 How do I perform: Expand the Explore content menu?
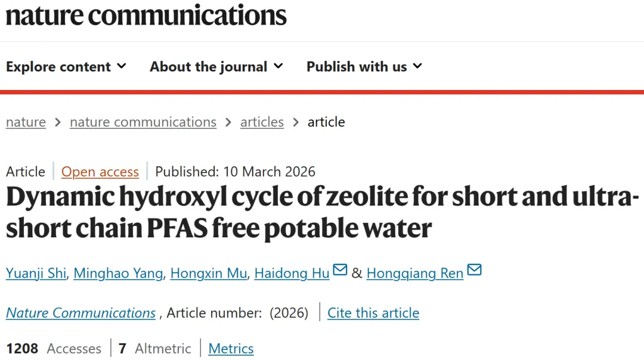point(66,67)
